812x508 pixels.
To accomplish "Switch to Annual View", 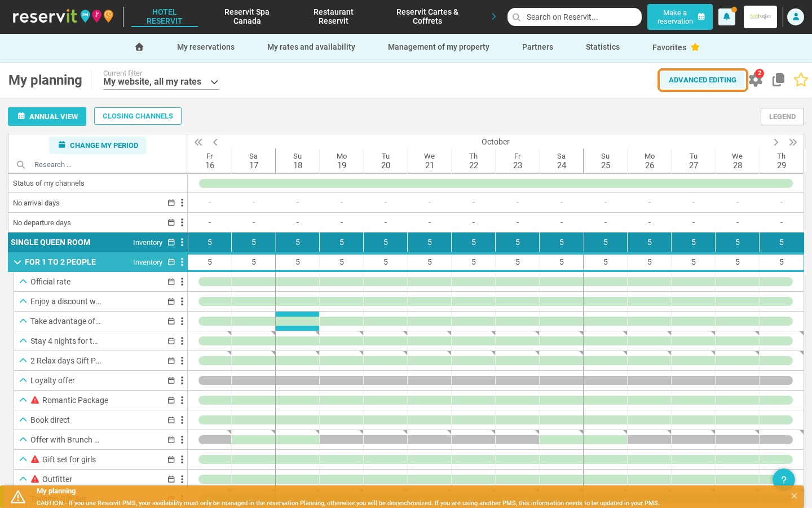I will click(47, 116).
